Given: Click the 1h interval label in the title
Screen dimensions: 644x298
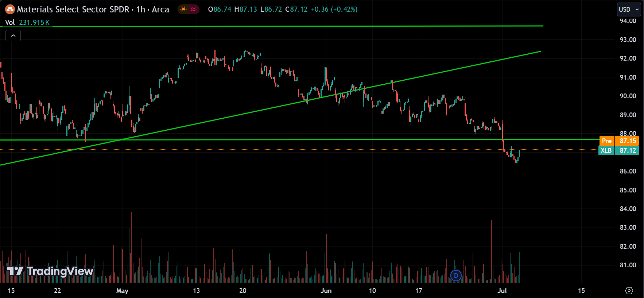Looking at the screenshot, I should pyautogui.click(x=141, y=9).
